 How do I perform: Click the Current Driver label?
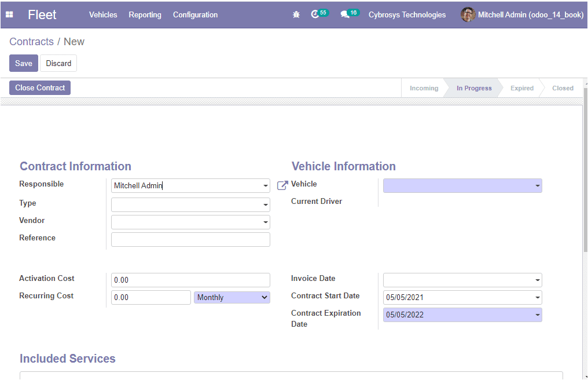coord(317,201)
